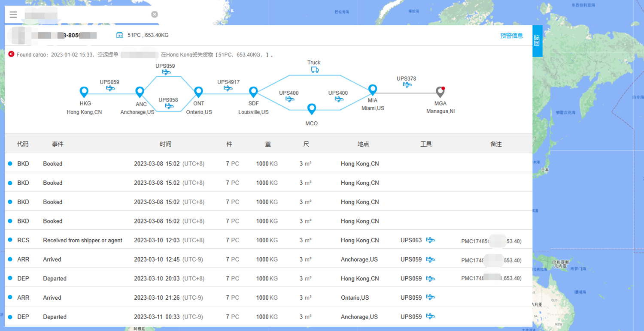Image resolution: width=644 pixels, height=331 pixels.
Task: Click plane icon in 00:33 Departed row
Action: [x=431, y=317]
